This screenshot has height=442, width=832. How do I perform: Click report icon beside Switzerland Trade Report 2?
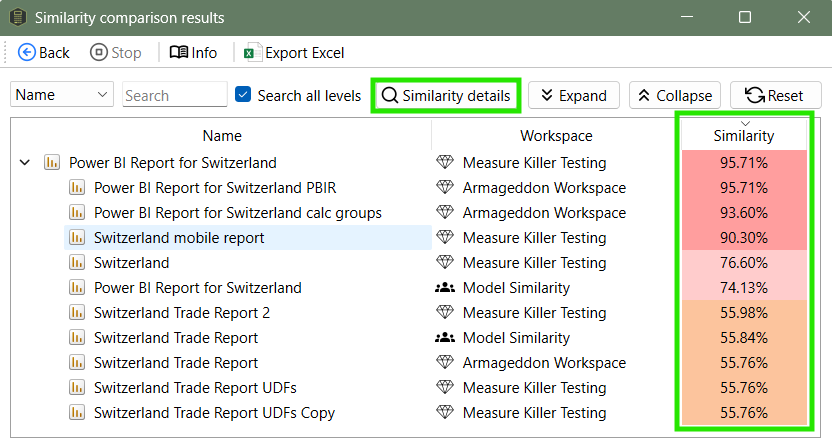(77, 313)
